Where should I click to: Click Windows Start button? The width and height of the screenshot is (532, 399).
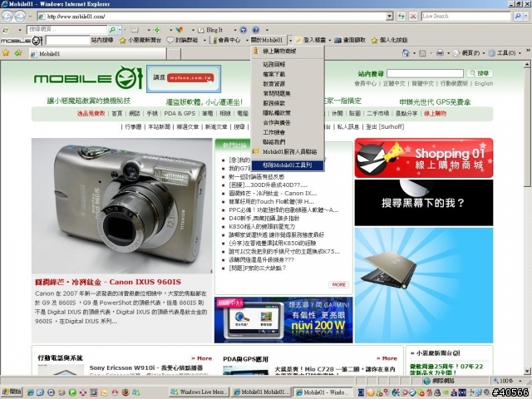[12, 392]
